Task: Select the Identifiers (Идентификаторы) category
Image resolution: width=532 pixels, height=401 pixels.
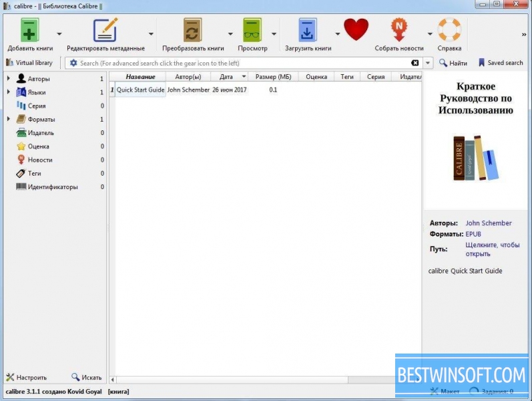Action: [59, 187]
